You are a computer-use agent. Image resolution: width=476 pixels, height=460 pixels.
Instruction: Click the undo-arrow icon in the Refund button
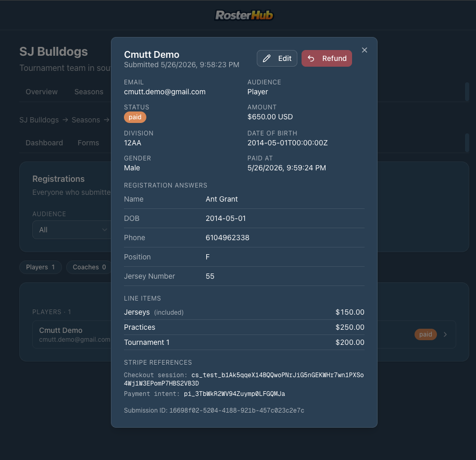tap(311, 58)
